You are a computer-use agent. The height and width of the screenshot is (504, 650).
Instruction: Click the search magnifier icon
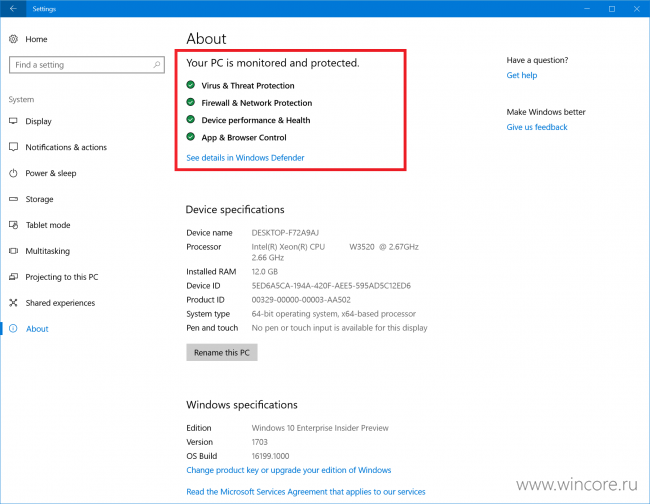(157, 65)
